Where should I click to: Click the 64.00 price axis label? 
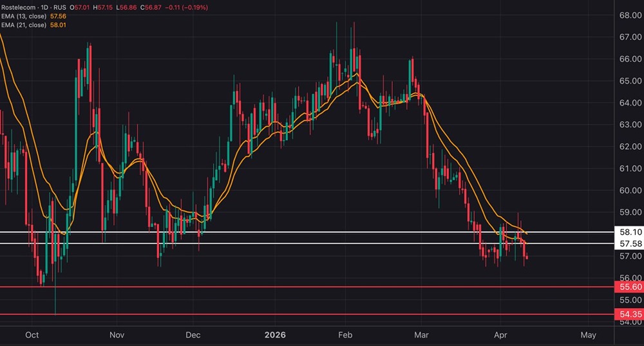point(630,102)
